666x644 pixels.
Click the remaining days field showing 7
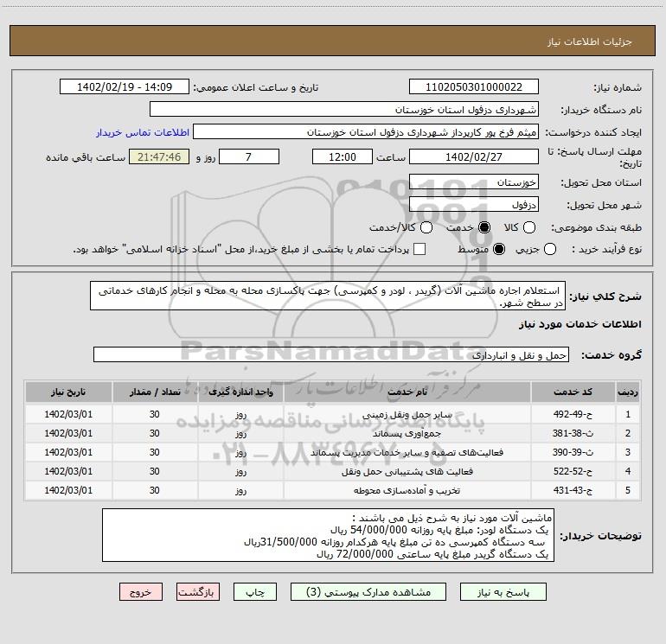point(249,156)
